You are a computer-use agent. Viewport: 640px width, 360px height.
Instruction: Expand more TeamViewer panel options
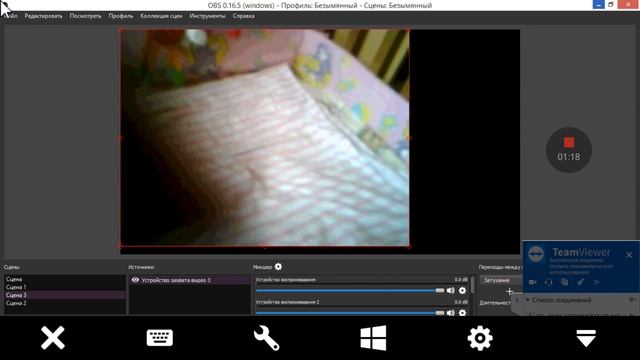pyautogui.click(x=596, y=282)
